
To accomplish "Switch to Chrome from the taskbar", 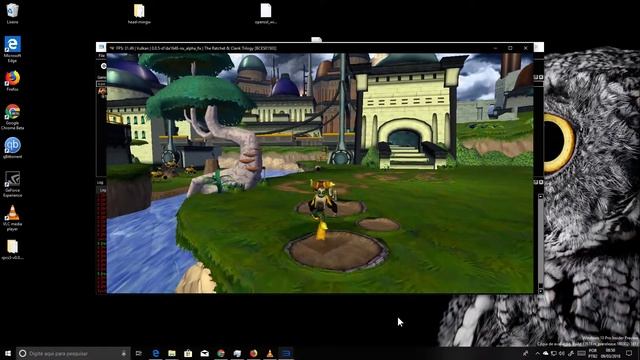I will 221,353.
